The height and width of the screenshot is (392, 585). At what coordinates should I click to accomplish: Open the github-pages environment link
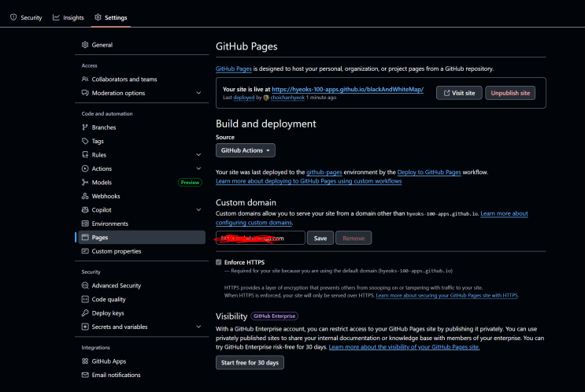(324, 172)
